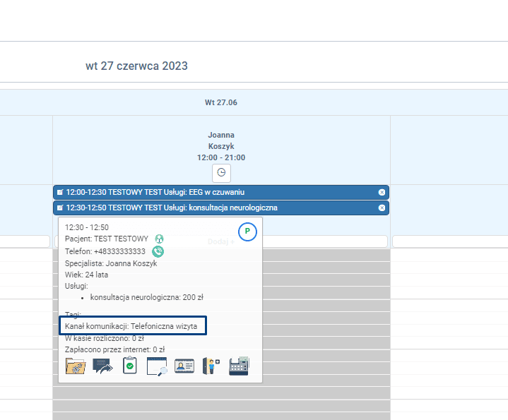Open the patient ID card icon
The height and width of the screenshot is (420, 508).
point(184,366)
